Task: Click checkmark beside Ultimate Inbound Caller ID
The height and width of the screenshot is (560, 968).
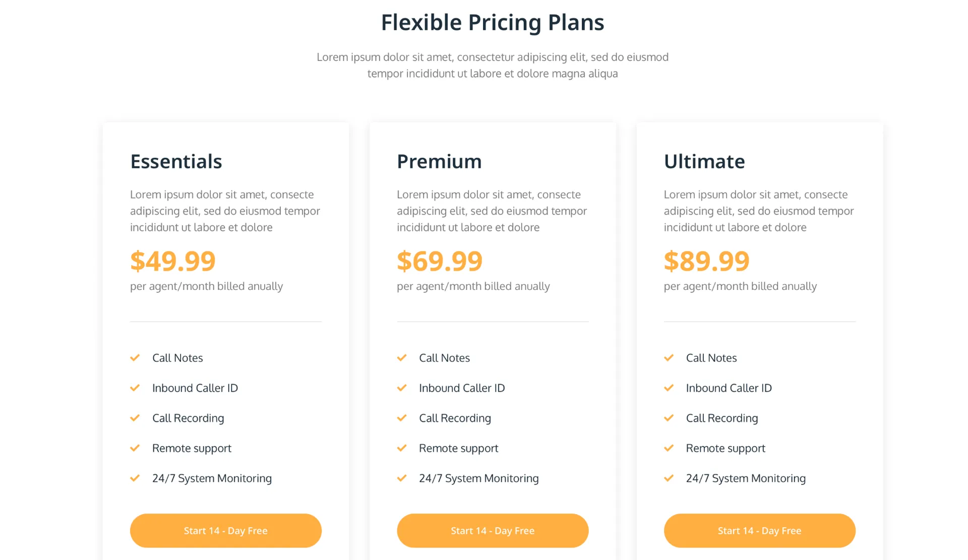Action: click(x=669, y=388)
